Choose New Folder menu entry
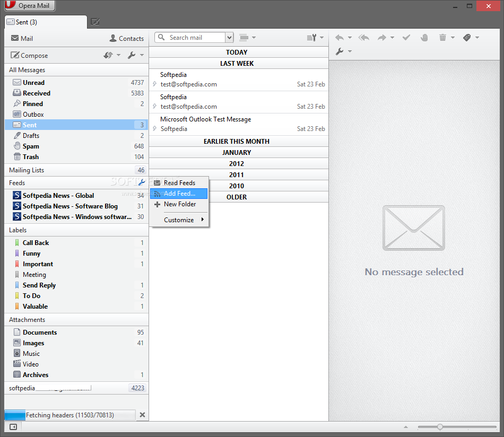The width and height of the screenshot is (504, 437). (x=179, y=204)
